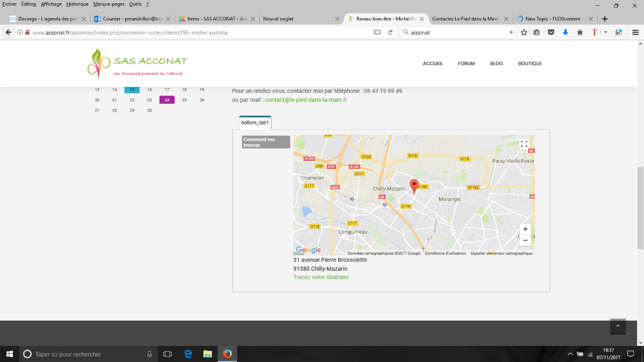
Task: Click calendar day 30
Action: (x=149, y=110)
